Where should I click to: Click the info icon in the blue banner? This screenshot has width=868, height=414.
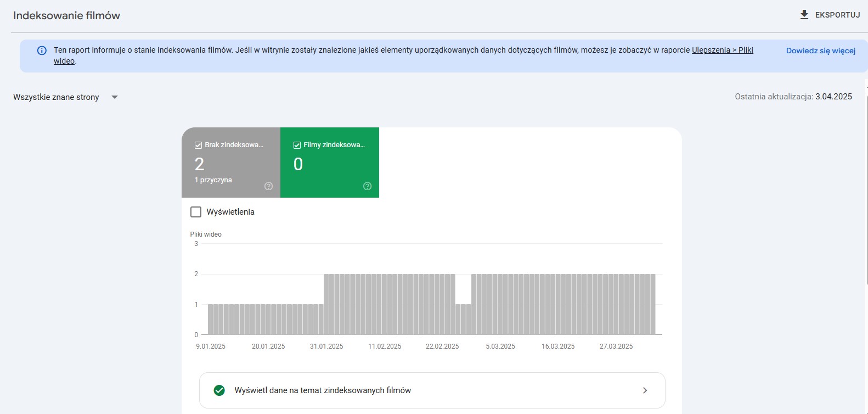(42, 51)
